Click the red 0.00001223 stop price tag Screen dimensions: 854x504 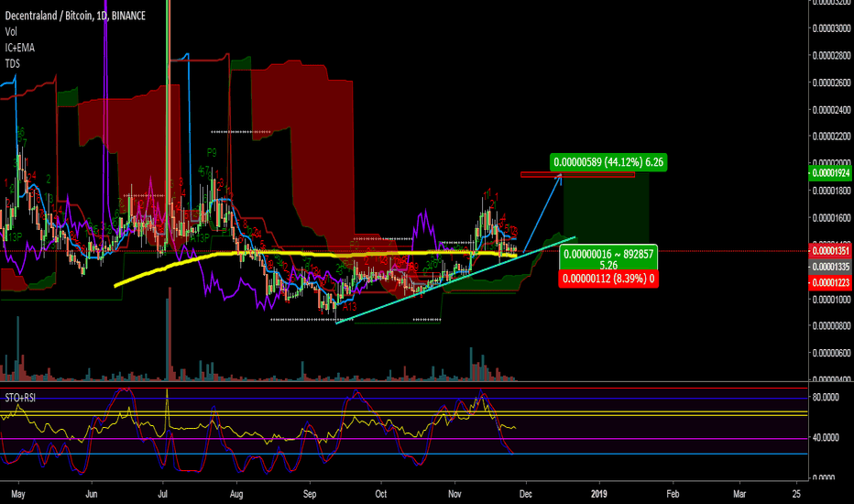[x=831, y=283]
